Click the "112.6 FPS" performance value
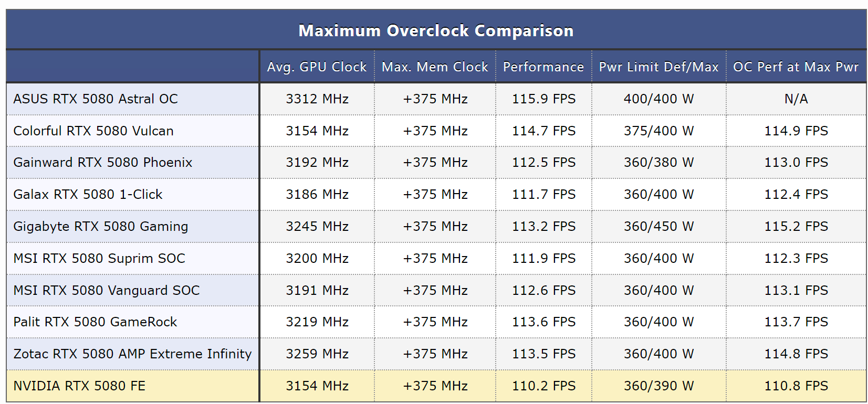868x404 pixels. 544,290
